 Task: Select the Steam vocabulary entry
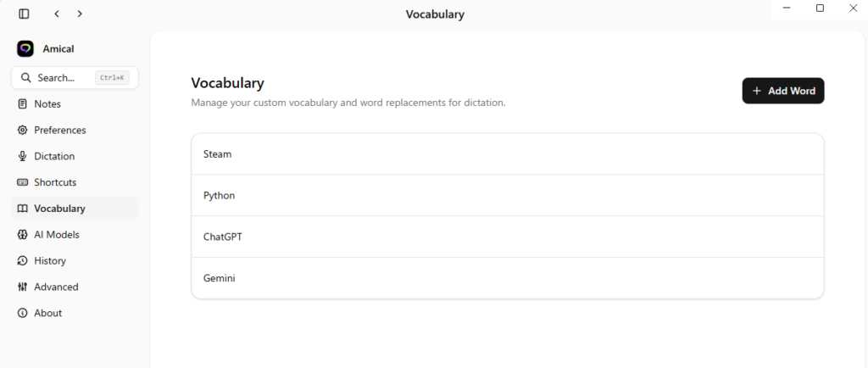point(507,154)
